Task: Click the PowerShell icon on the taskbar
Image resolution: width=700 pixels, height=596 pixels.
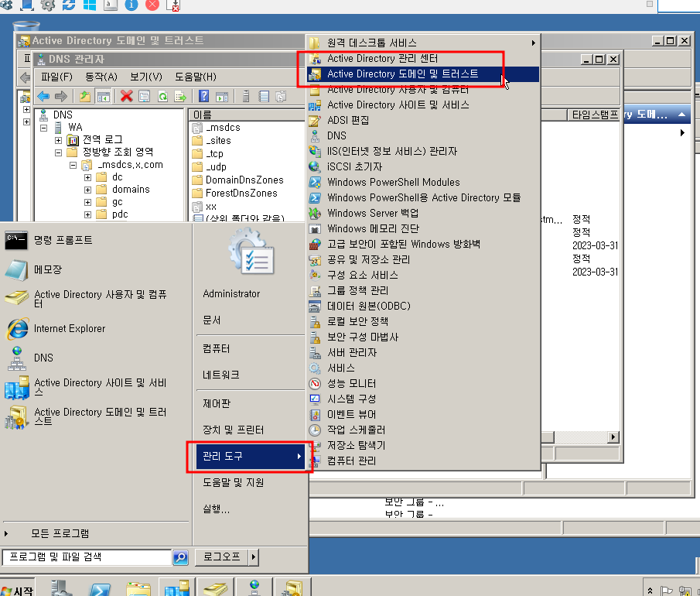Action: 100,588
